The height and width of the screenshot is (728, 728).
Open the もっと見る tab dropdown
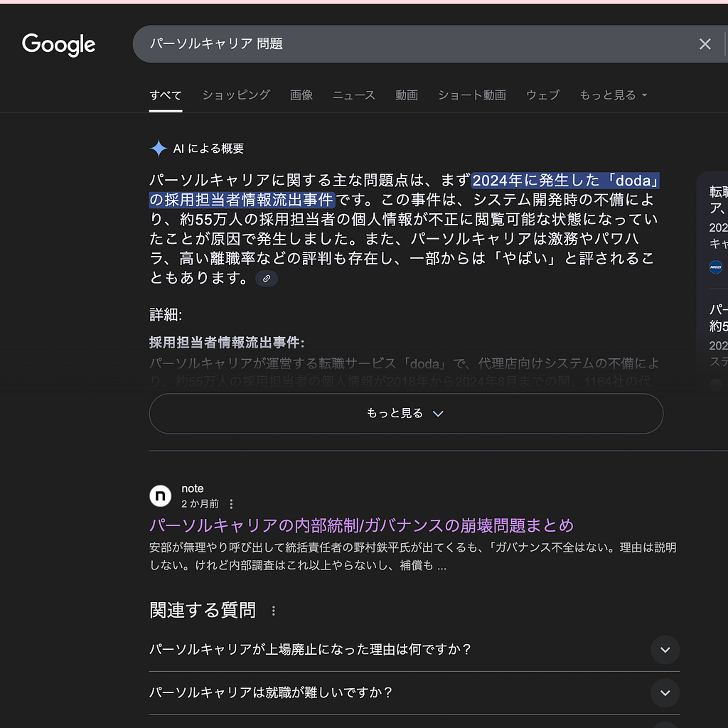613,95
